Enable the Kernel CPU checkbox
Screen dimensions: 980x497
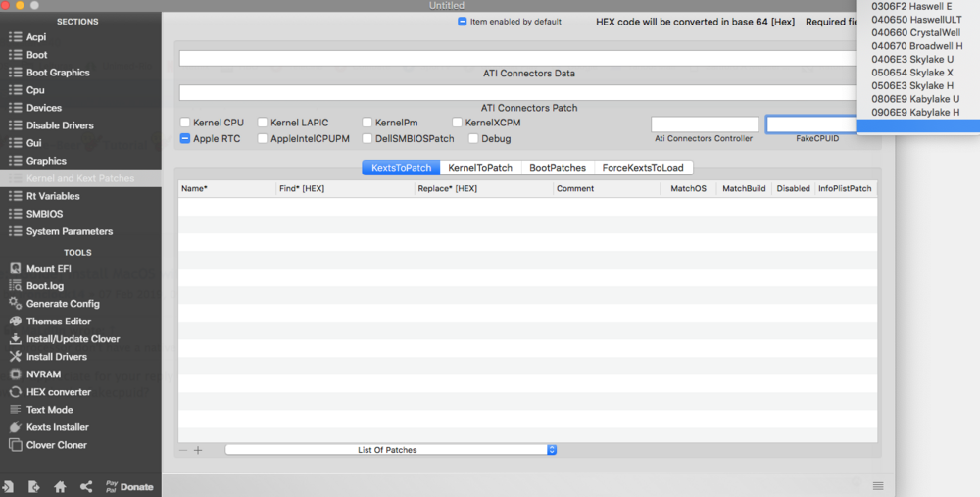(x=186, y=123)
